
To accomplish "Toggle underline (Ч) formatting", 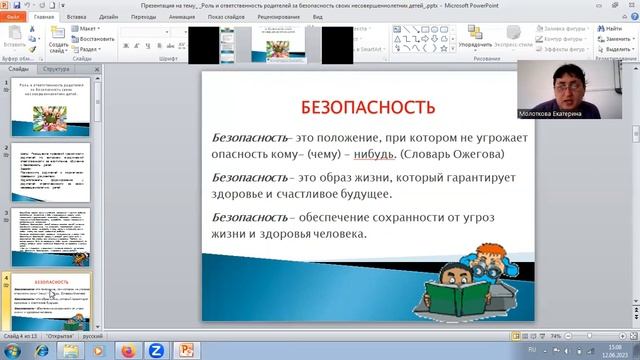I will (x=148, y=46).
